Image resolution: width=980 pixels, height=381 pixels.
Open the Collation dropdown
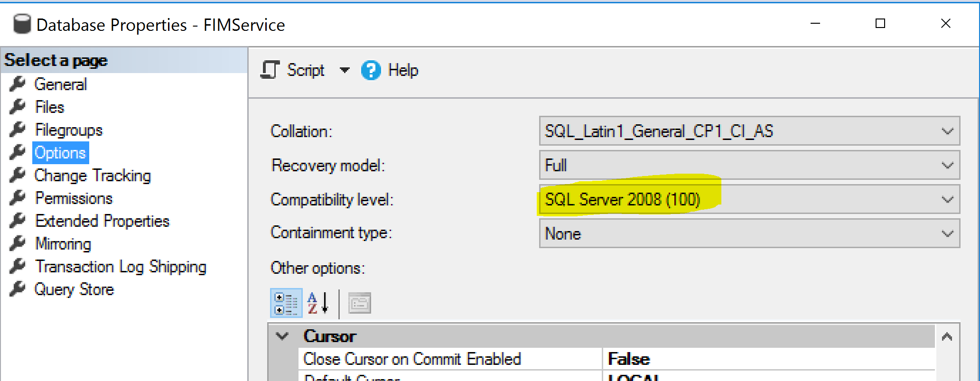point(749,131)
